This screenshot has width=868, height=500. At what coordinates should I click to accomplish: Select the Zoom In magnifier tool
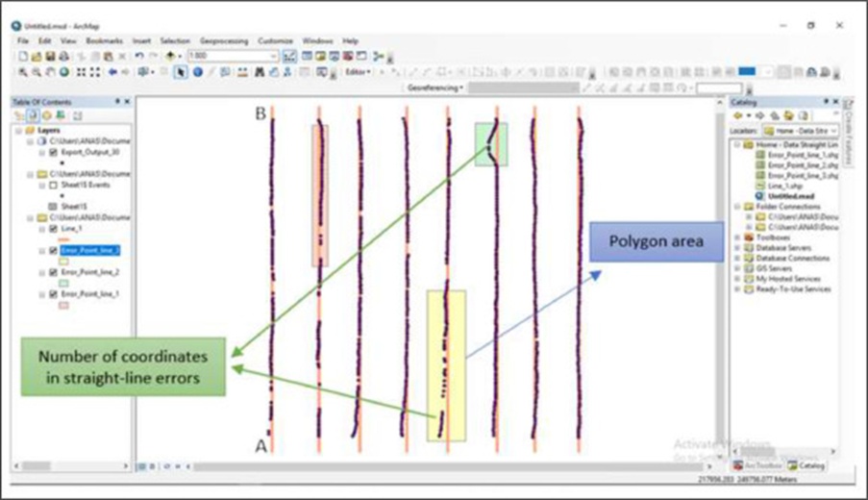23,72
